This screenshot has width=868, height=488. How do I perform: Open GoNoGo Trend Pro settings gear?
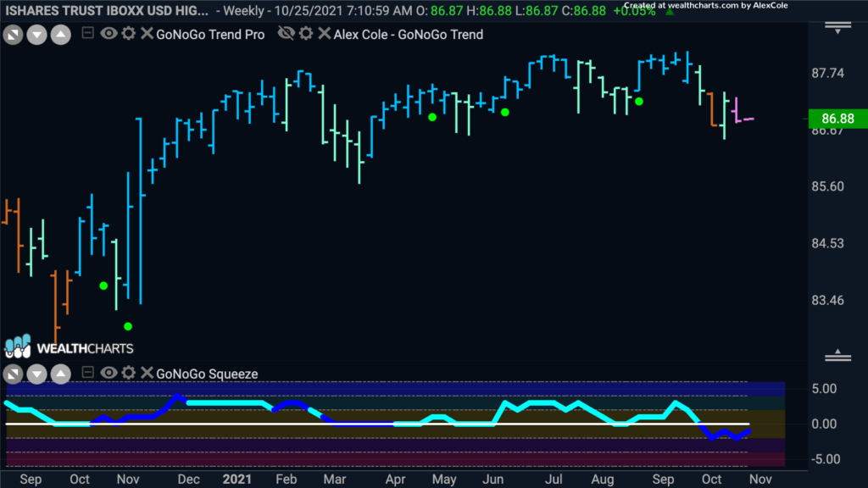[x=129, y=34]
